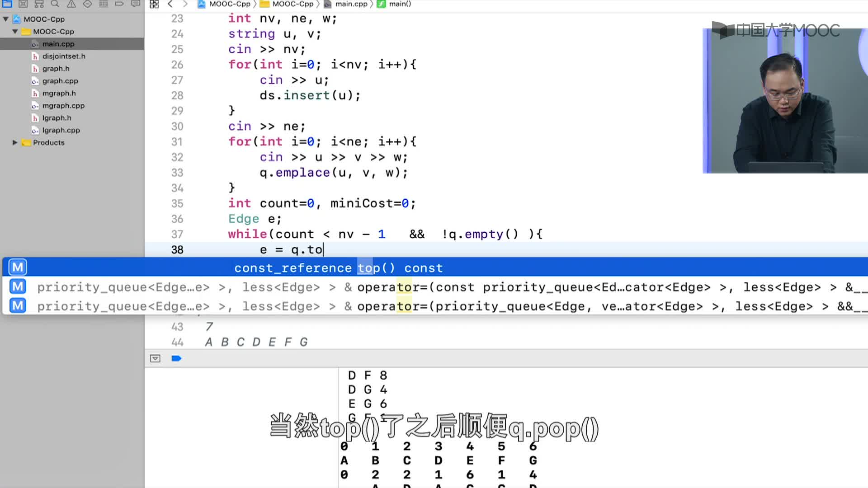Choose top() const autocomplete suggestion

point(435,267)
